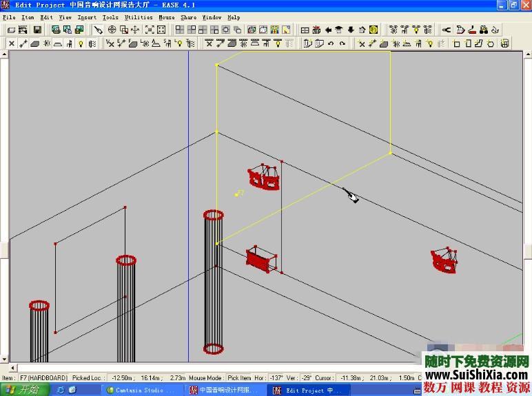Click the crosshair target tool icon
The image size is (532, 396).
(112, 30)
